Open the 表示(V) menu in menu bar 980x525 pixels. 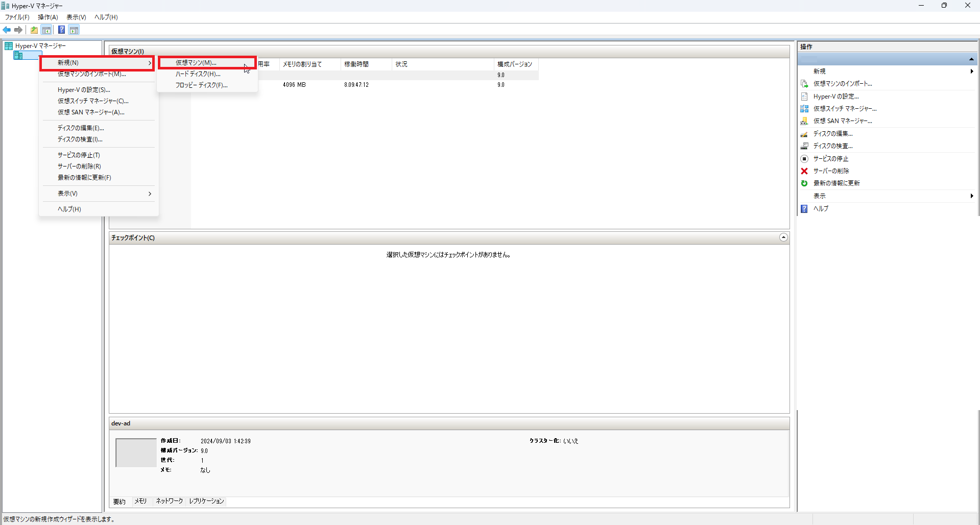click(76, 17)
